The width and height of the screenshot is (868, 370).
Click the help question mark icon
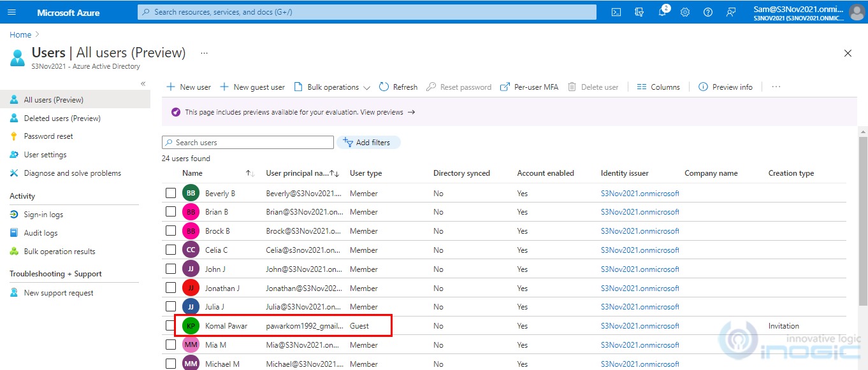pyautogui.click(x=708, y=12)
